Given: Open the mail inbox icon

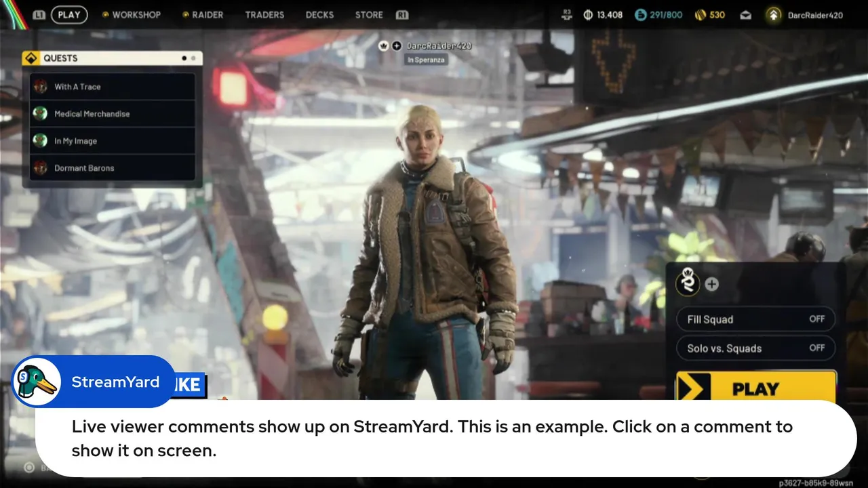Looking at the screenshot, I should [745, 15].
